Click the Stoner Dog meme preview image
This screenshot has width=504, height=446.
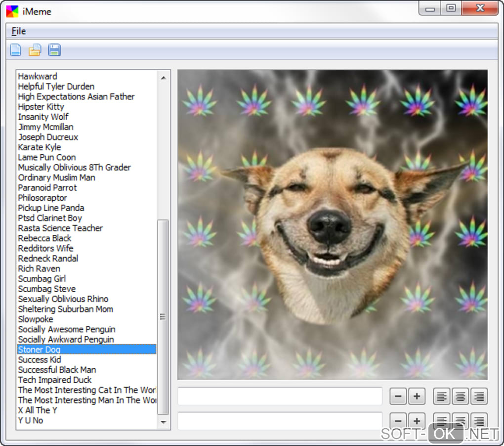[x=333, y=224]
